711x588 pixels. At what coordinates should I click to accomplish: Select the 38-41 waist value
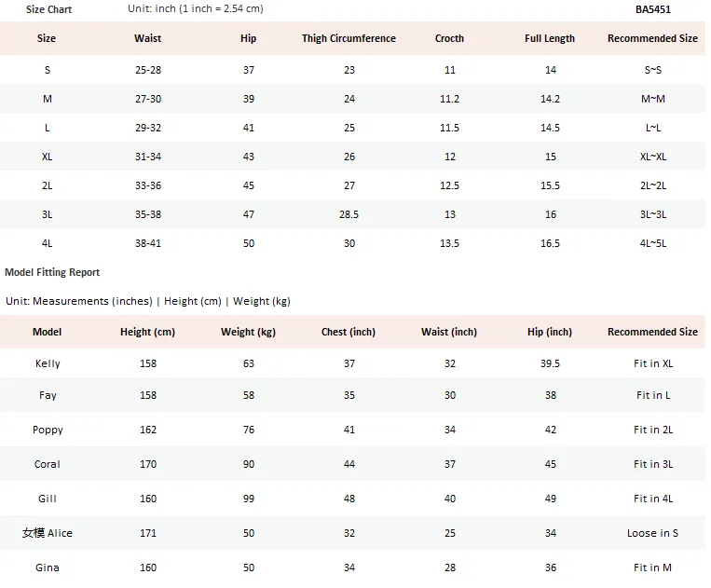click(148, 243)
